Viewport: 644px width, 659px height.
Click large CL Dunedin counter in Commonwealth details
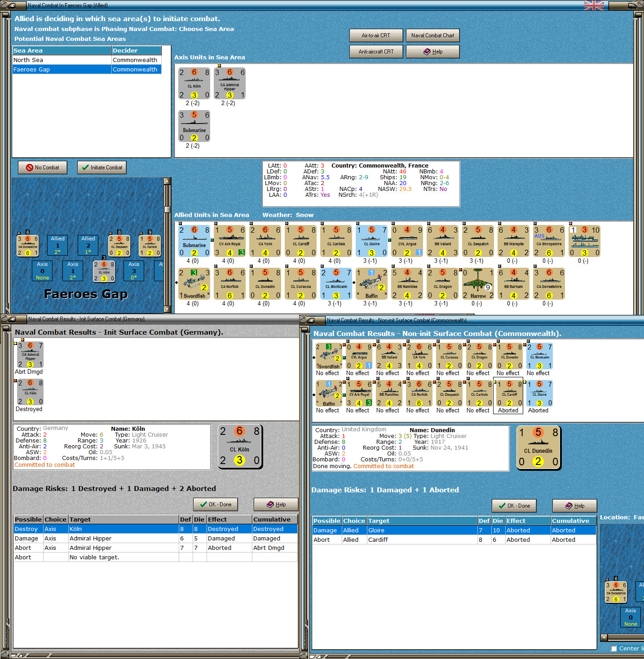point(538,448)
